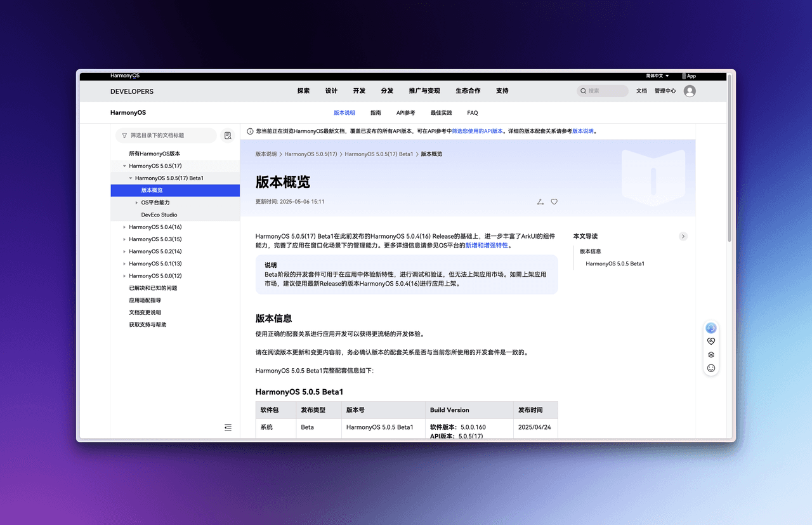Image resolution: width=812 pixels, height=525 pixels.
Task: Favorite the page with the heart icon
Action: click(x=554, y=202)
